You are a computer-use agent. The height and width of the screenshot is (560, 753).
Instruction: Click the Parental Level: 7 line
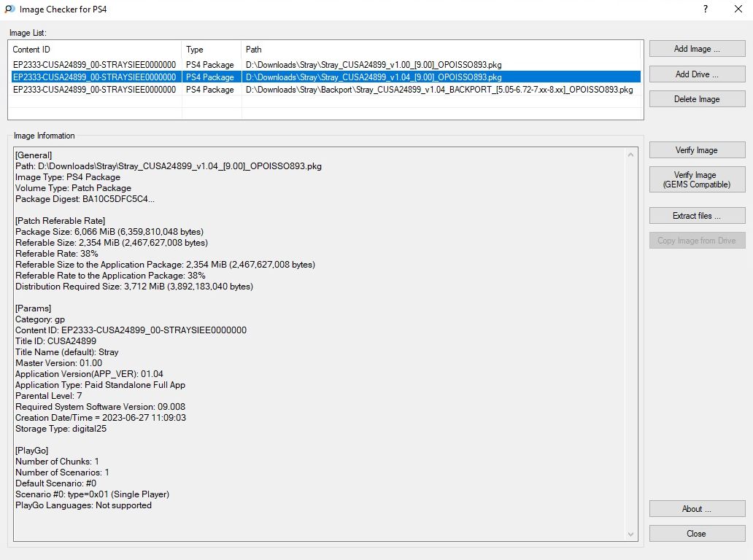(x=48, y=396)
